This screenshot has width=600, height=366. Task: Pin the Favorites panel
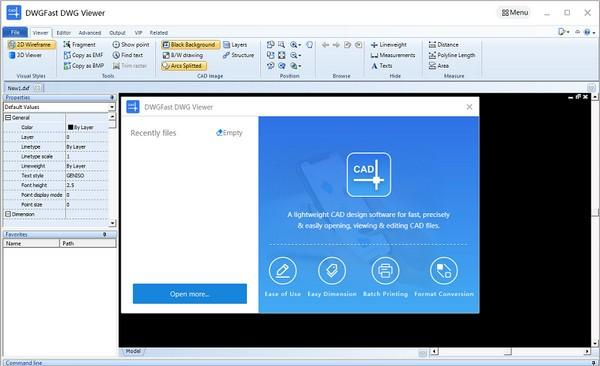105,234
